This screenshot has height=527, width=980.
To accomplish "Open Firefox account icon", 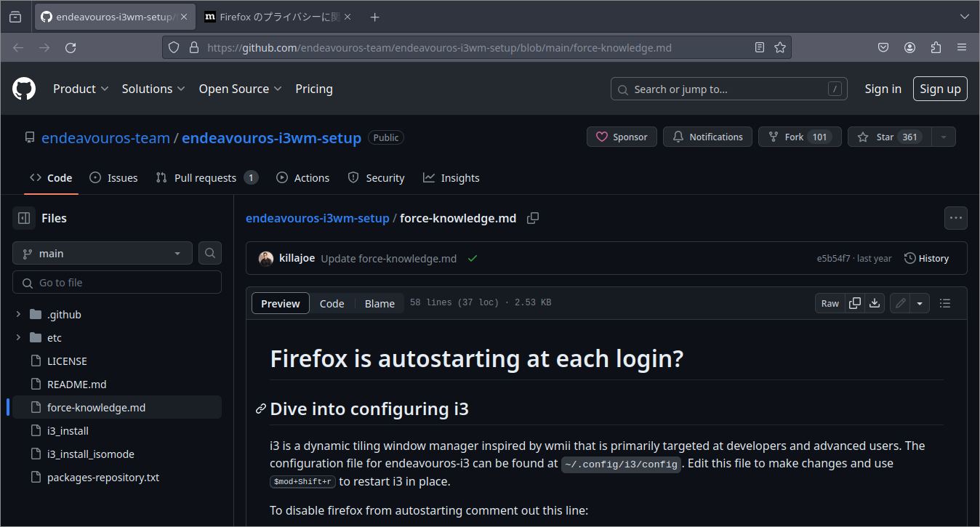I will tap(909, 47).
